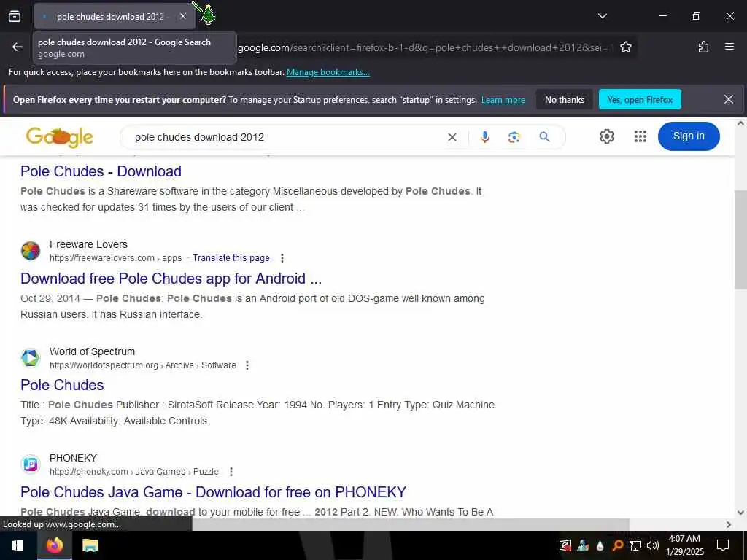The height and width of the screenshot is (560, 747).
Task: Open Google quick settings gear
Action: [606, 136]
